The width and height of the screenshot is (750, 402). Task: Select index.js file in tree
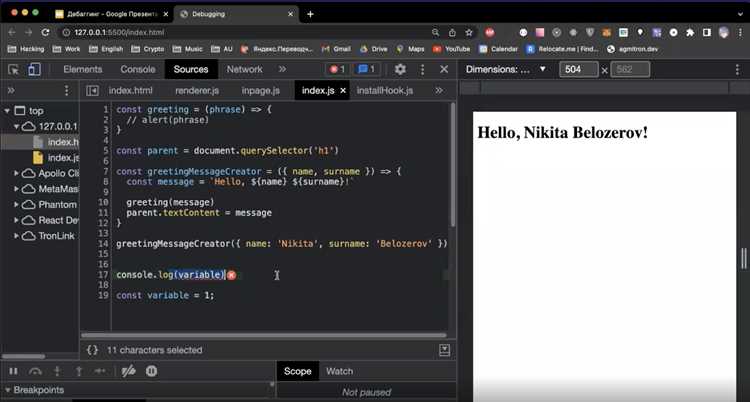point(56,157)
